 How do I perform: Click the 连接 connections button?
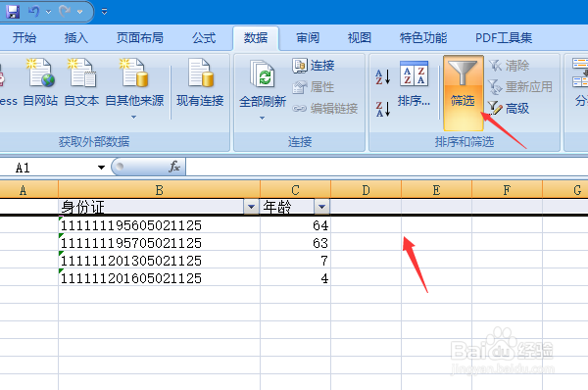(x=314, y=66)
